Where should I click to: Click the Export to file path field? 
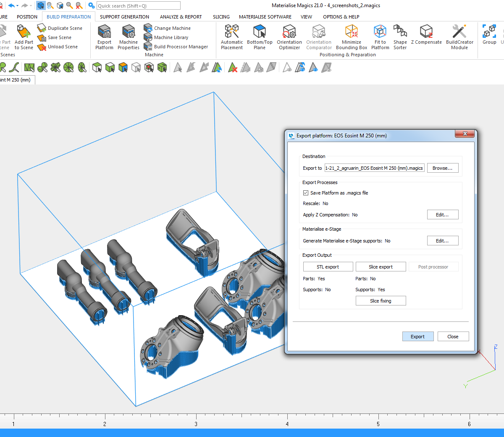(375, 168)
